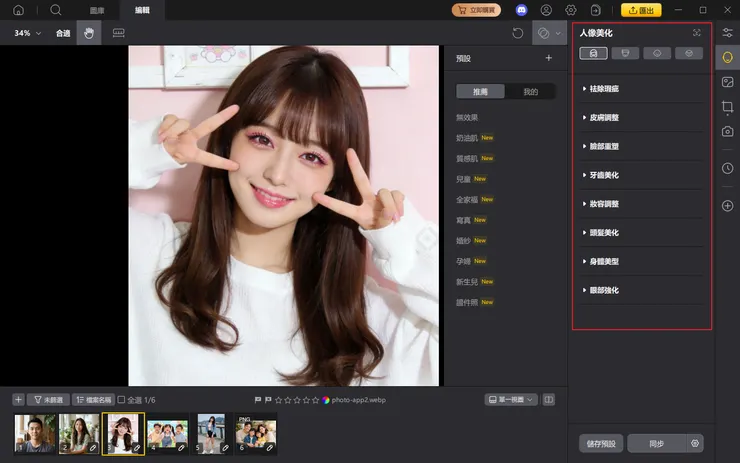Open the image background panel icon
Image resolution: width=740 pixels, height=463 pixels.
tap(727, 82)
